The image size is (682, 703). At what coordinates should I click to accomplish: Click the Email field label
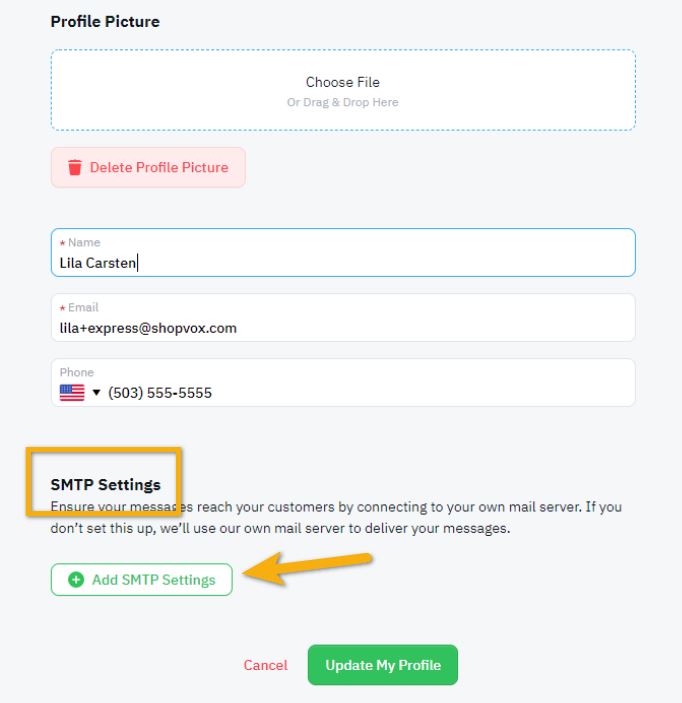coord(83,308)
